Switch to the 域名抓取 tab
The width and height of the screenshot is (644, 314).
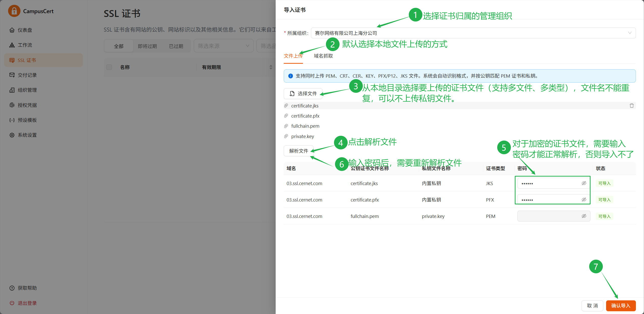323,56
